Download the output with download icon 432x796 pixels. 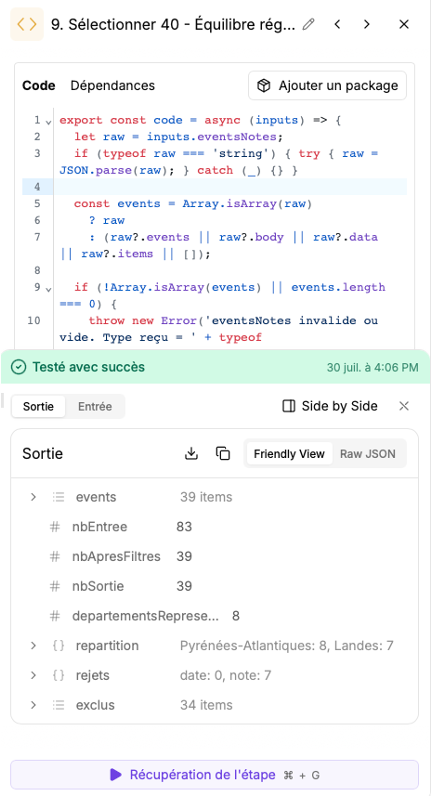coord(191,453)
